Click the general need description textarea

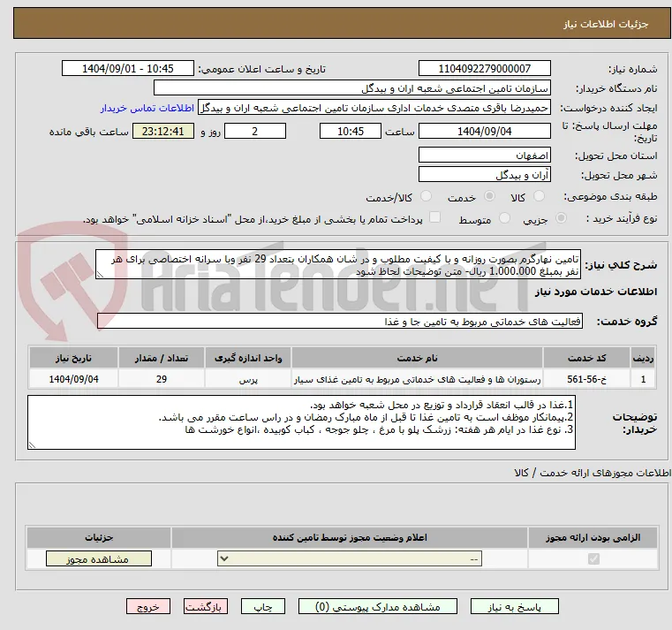338,264
